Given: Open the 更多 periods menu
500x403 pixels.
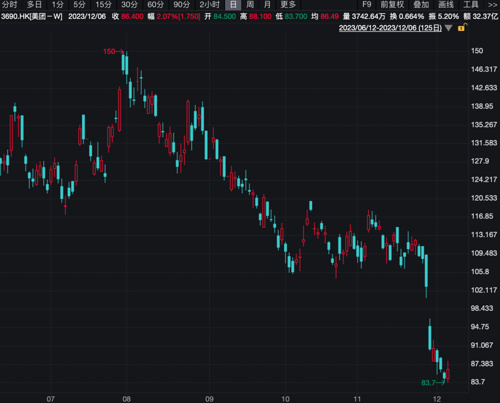Looking at the screenshot, I should (x=288, y=5).
